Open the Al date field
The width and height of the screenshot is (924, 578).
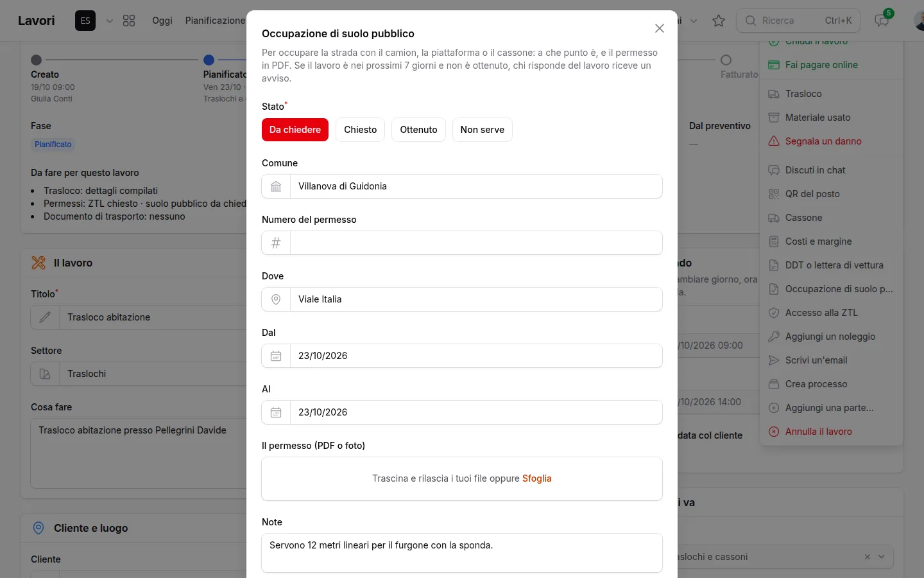pyautogui.click(x=476, y=412)
